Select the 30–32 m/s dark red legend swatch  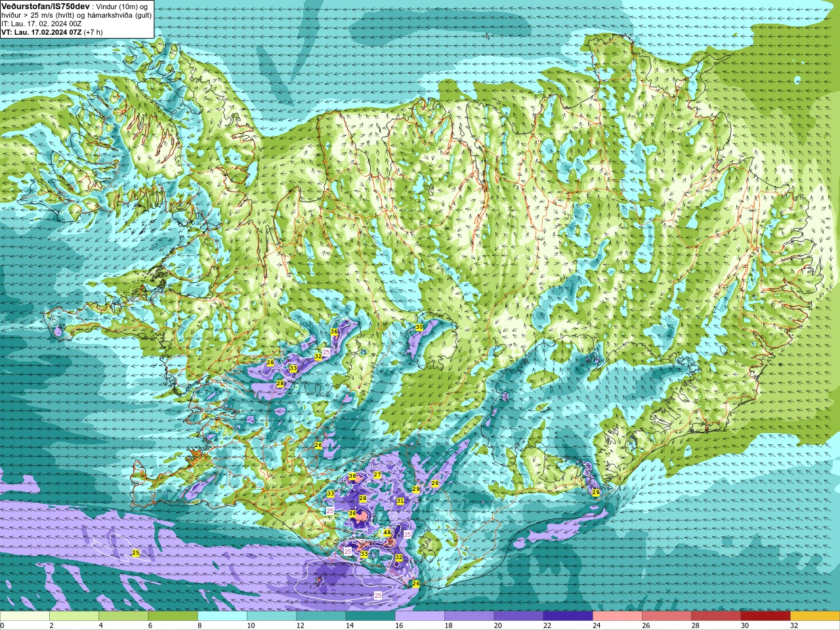(765, 616)
